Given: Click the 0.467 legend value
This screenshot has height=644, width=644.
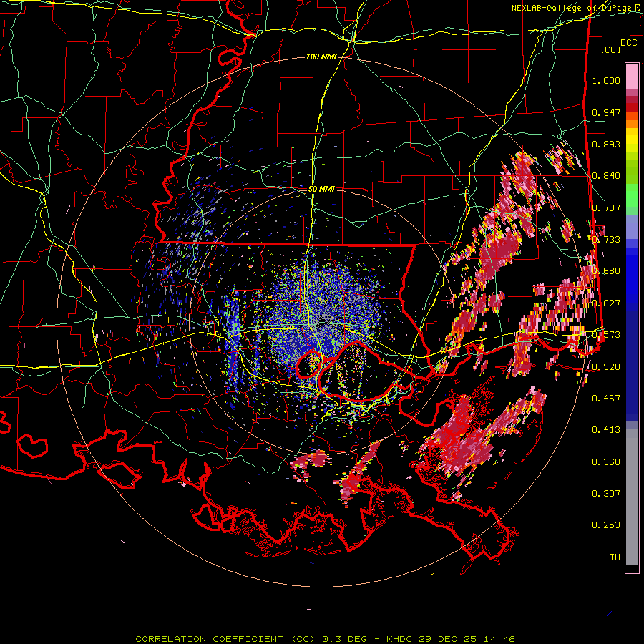Looking at the screenshot, I should tap(606, 399).
